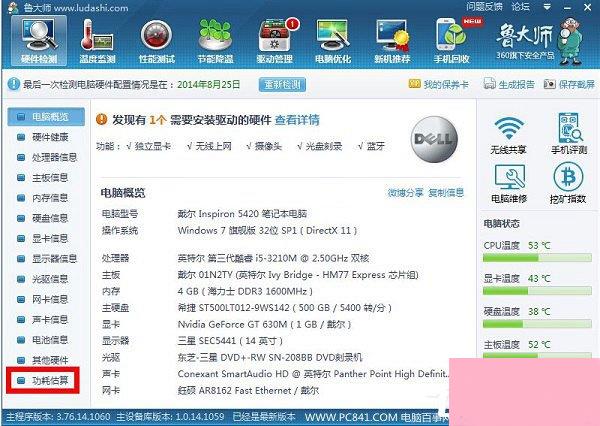The image size is (600, 426).
Task: Click the 主板温度 52 ℃ reading
Action: pos(517,344)
